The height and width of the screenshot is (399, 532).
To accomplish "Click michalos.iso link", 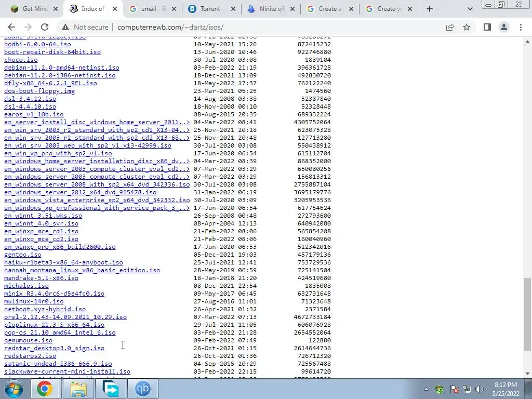I will pos(26,286).
